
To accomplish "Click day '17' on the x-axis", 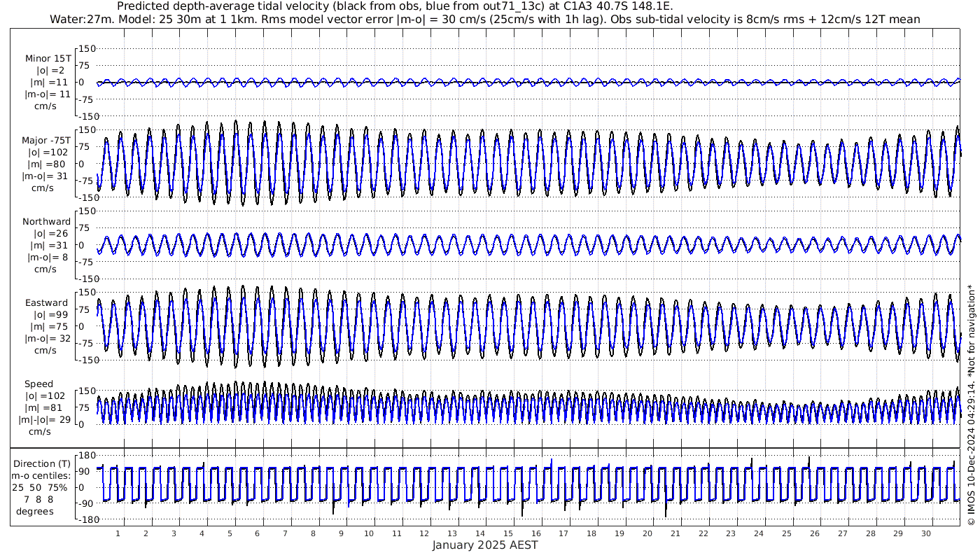I will (x=563, y=533).
